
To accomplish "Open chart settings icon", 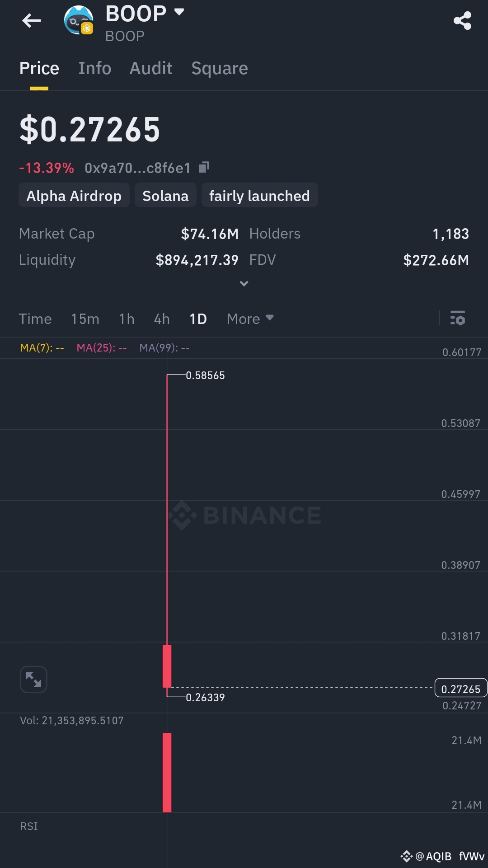I will click(x=458, y=318).
